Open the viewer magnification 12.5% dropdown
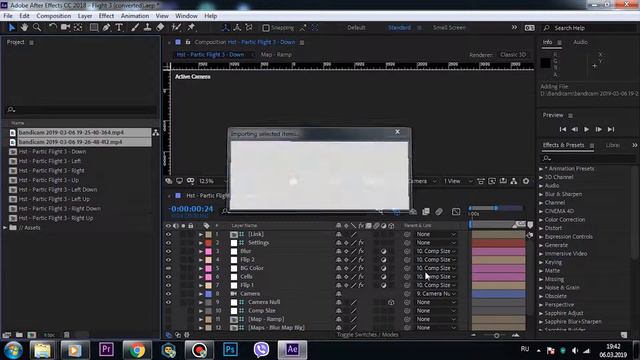The height and width of the screenshot is (360, 640). click(212, 181)
